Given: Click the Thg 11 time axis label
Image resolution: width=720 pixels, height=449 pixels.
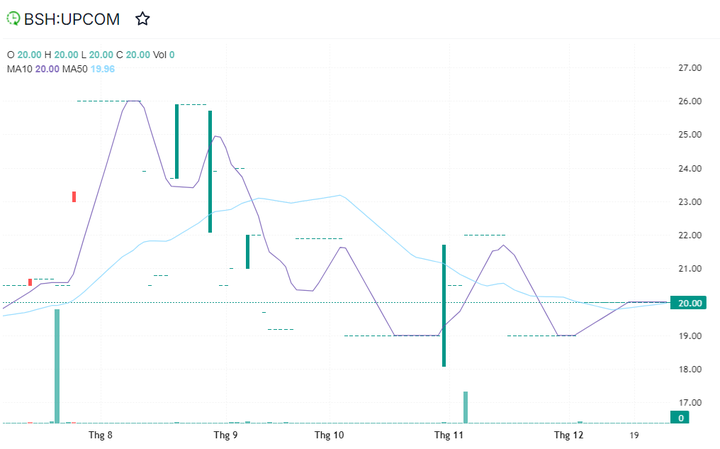Looking at the screenshot, I should pos(449,436).
